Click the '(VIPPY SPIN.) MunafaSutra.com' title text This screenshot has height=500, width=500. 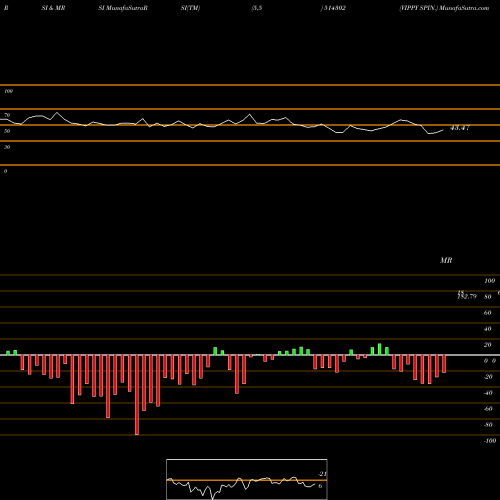click(444, 8)
